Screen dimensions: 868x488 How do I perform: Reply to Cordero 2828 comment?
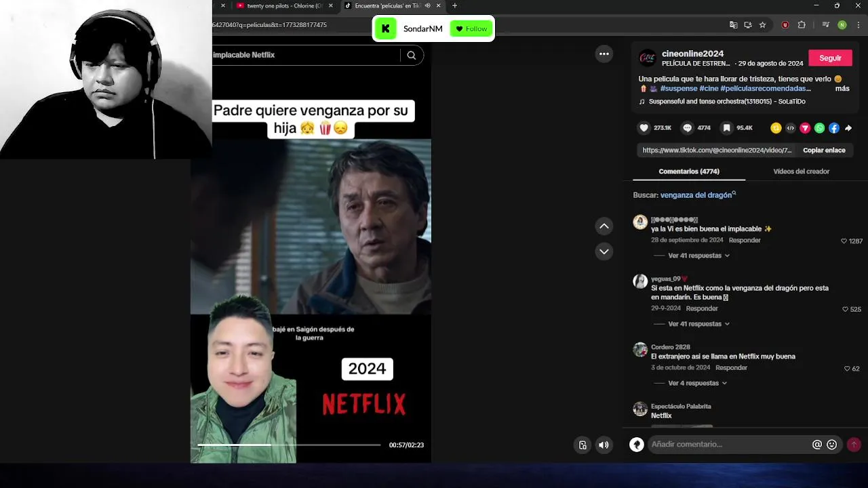pyautogui.click(x=731, y=368)
